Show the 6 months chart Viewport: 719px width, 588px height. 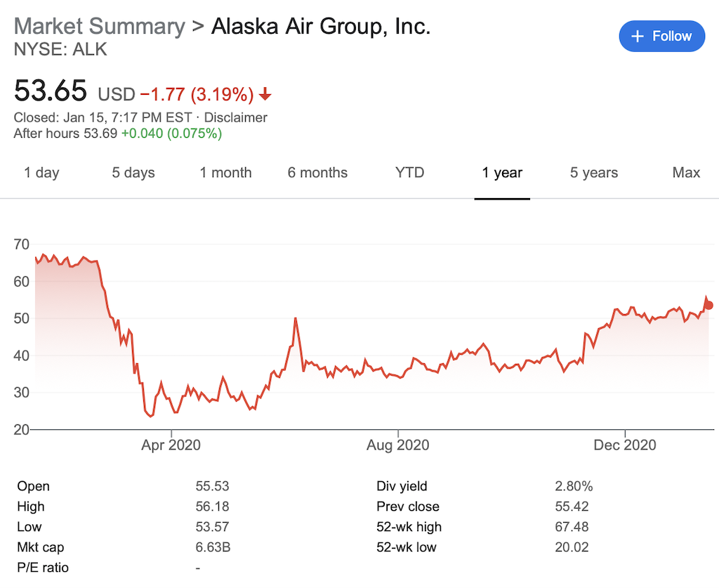(x=318, y=172)
